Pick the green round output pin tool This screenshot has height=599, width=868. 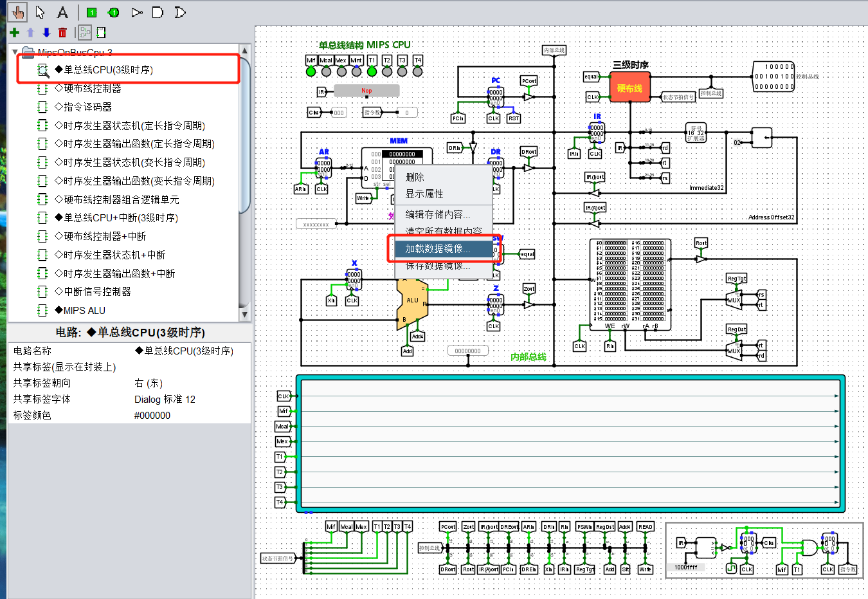[x=113, y=12]
